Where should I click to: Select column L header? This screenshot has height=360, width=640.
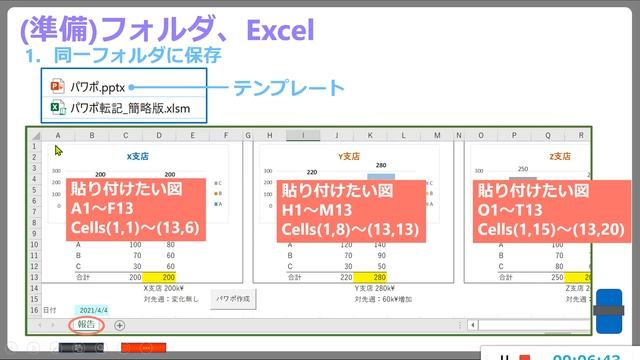coord(403,136)
